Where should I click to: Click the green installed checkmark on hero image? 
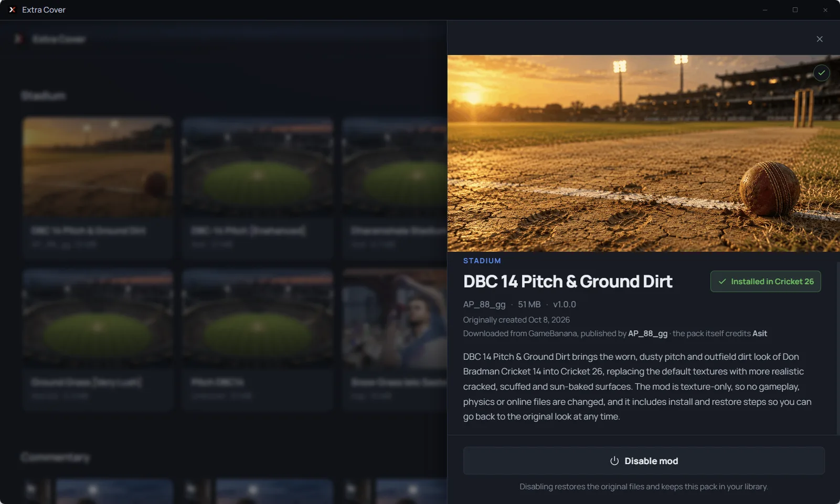pos(822,73)
